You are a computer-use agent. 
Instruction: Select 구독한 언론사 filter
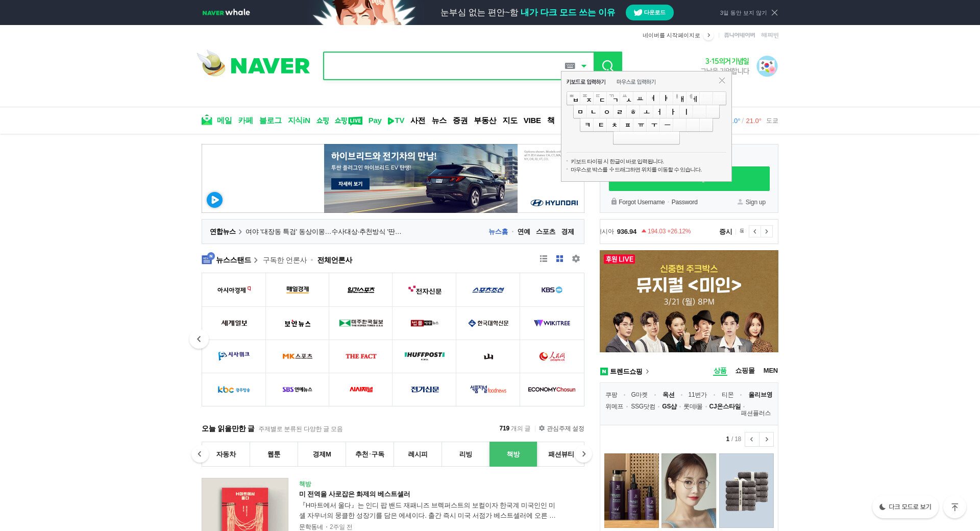click(285, 260)
